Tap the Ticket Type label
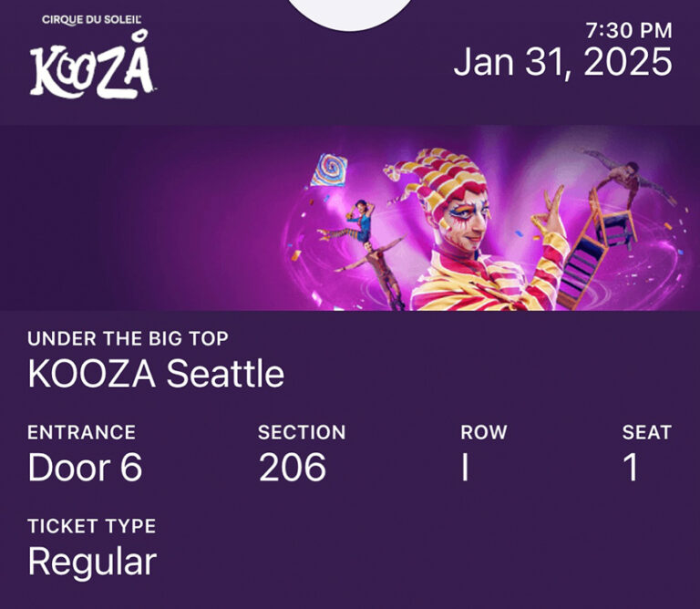Image resolution: width=700 pixels, height=609 pixels. [x=91, y=526]
